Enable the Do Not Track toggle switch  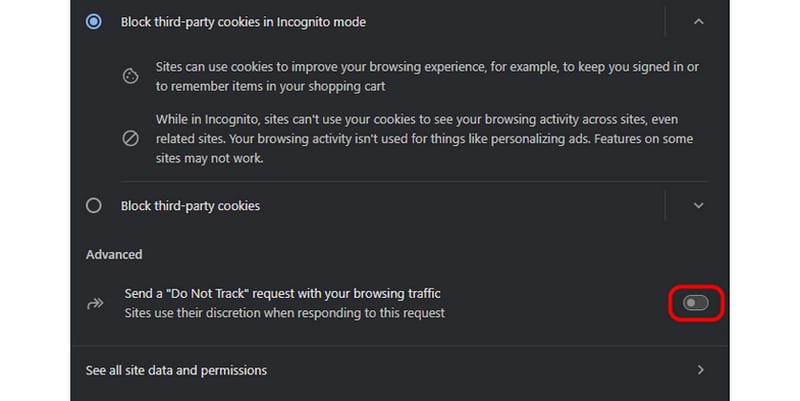click(695, 302)
